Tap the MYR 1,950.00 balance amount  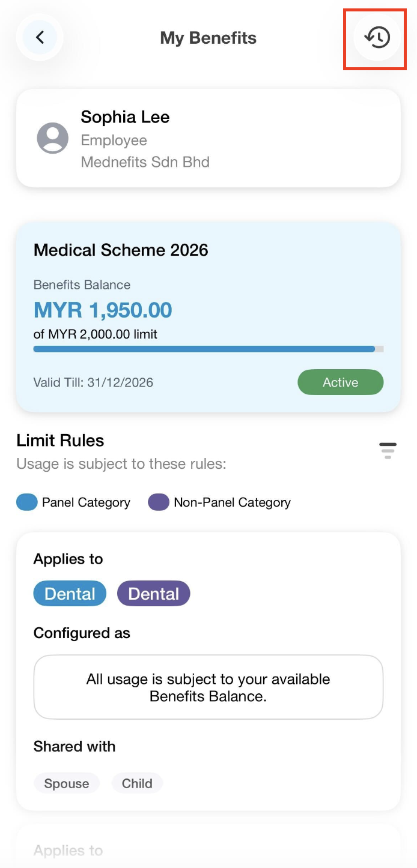pyautogui.click(x=103, y=310)
